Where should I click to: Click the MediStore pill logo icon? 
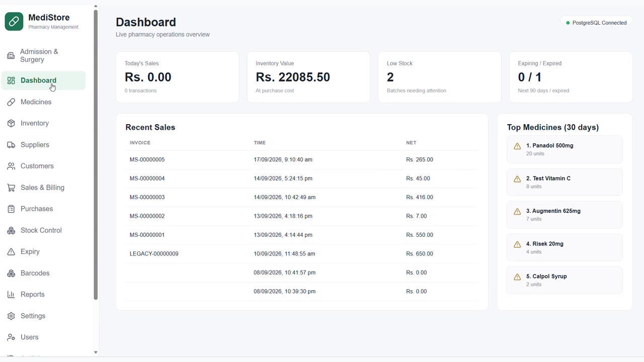coord(14,22)
